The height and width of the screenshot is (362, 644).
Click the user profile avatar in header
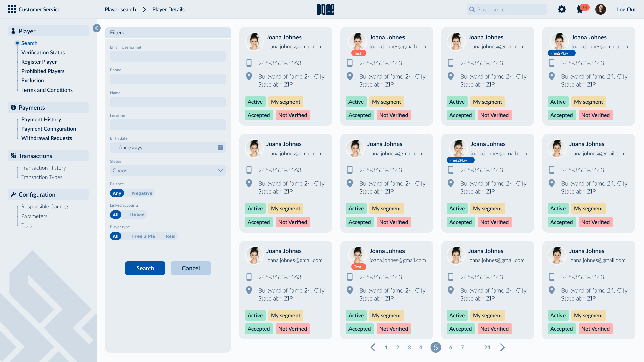(x=600, y=9)
